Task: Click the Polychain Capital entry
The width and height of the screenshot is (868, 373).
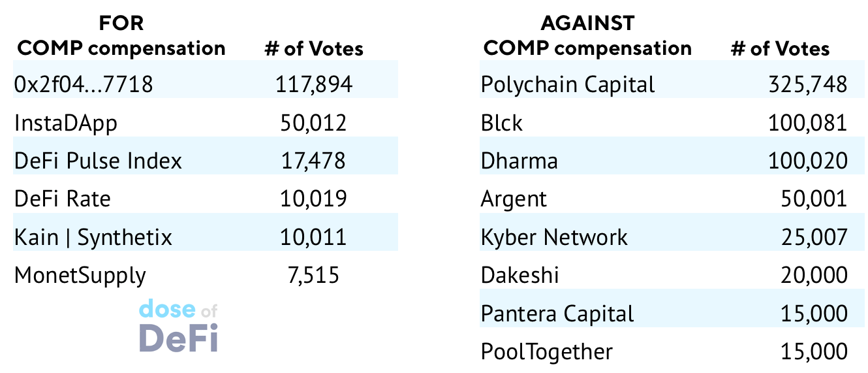Action: tap(568, 84)
